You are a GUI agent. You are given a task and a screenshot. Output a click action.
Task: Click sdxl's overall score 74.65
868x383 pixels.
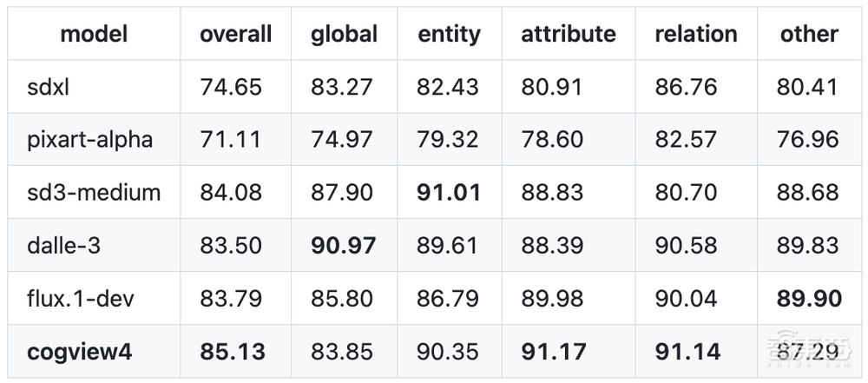pyautogui.click(x=231, y=87)
